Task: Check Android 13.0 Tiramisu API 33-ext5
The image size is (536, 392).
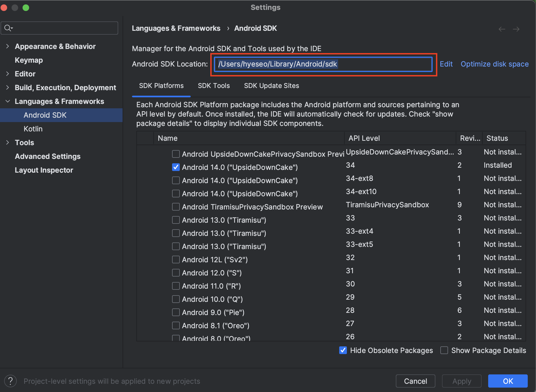Action: (176, 246)
